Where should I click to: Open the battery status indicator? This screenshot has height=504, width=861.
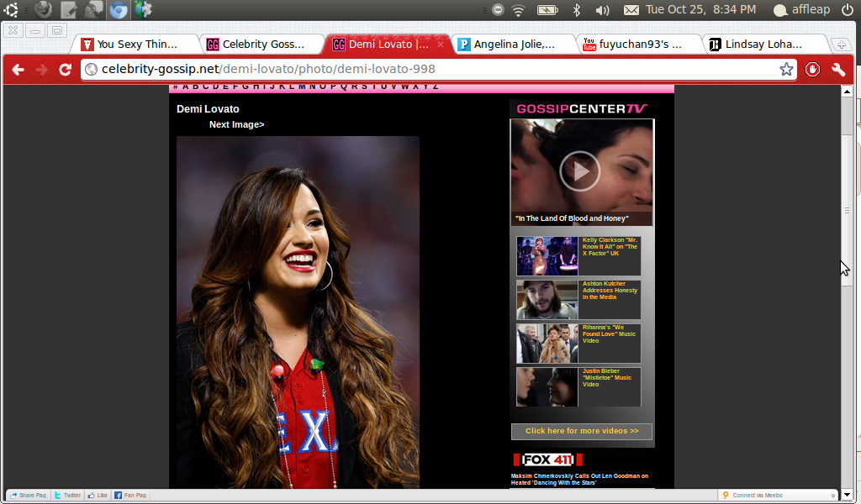[547, 9]
